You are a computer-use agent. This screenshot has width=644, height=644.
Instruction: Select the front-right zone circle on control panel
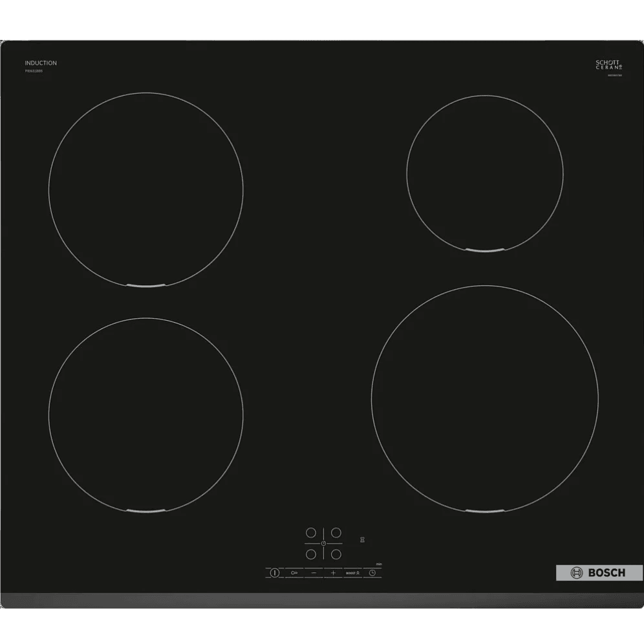pyautogui.click(x=336, y=554)
